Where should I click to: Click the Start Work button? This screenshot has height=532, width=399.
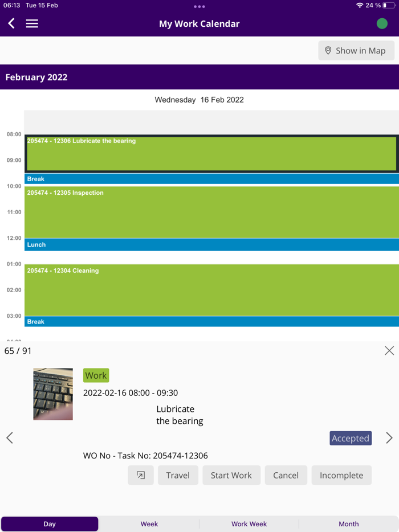[231, 475]
